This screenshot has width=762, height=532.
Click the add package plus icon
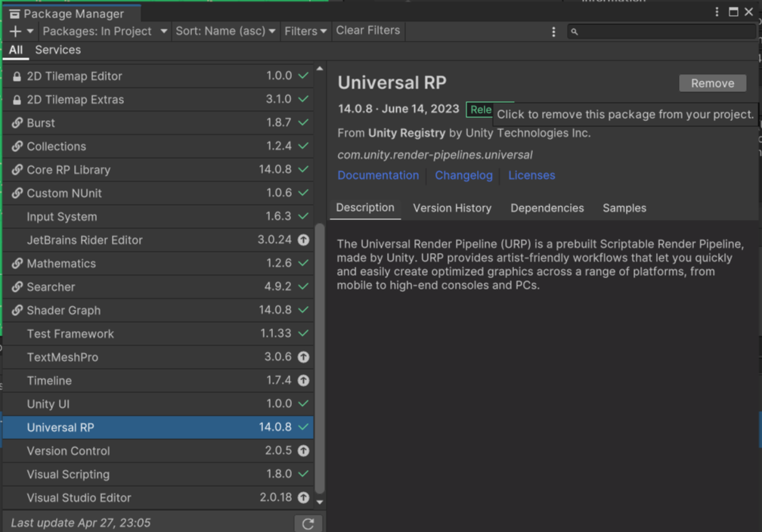click(x=15, y=32)
